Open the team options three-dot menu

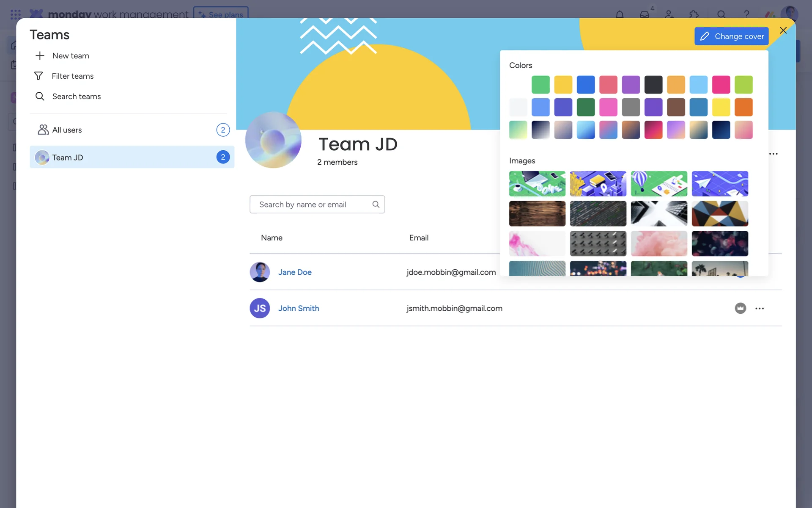773,154
